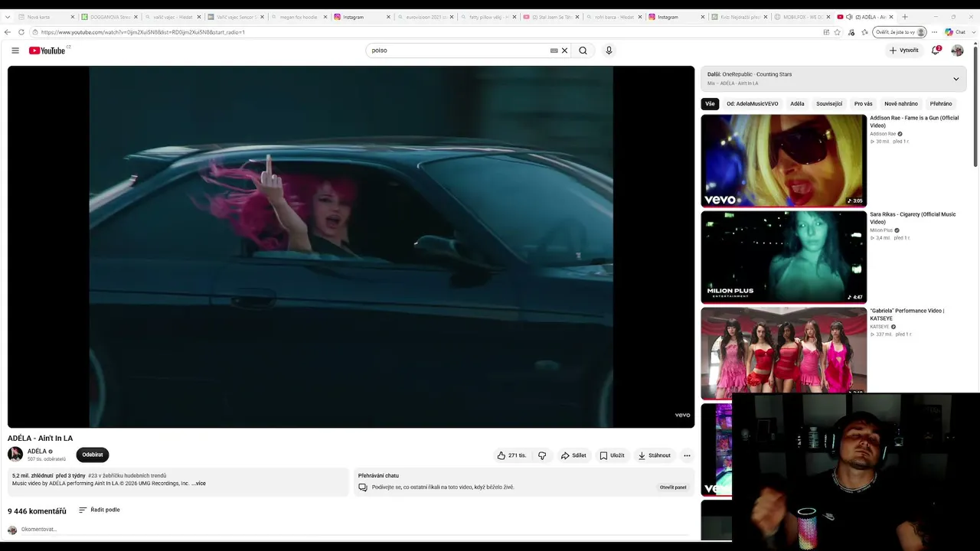Click the #23 v žebříčku hudebních trendů text
Screen dimensions: 980x551
[x=127, y=476]
